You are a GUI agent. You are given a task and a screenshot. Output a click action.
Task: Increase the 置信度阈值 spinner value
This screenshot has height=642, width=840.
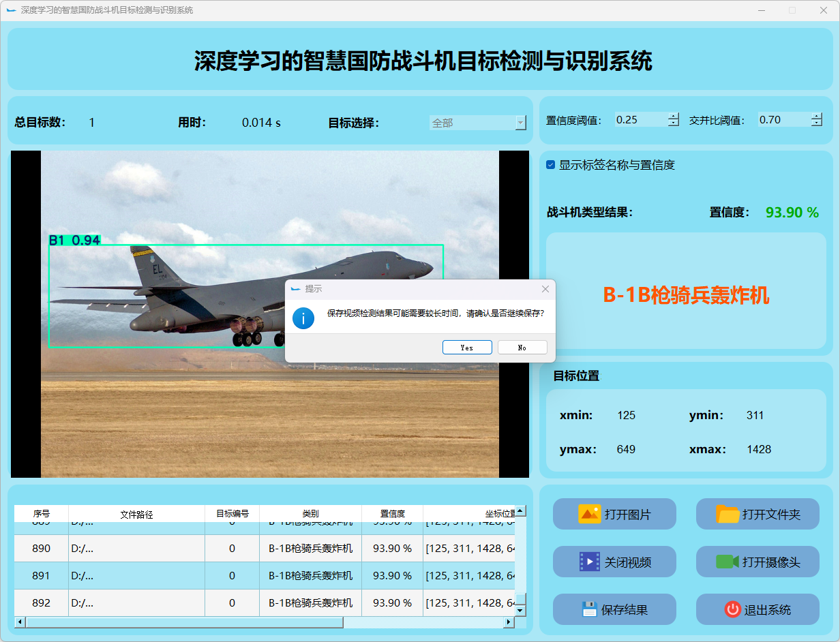pos(674,116)
